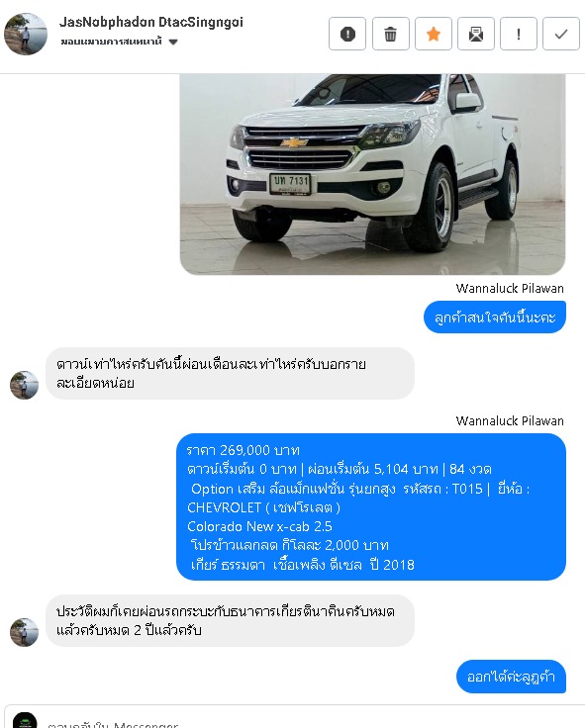Click the header profile picture of JasNobphadon

26,34
